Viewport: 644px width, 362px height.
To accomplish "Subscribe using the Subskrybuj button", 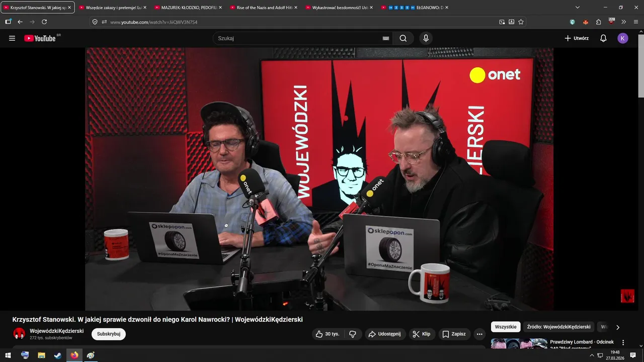I will coord(109,334).
